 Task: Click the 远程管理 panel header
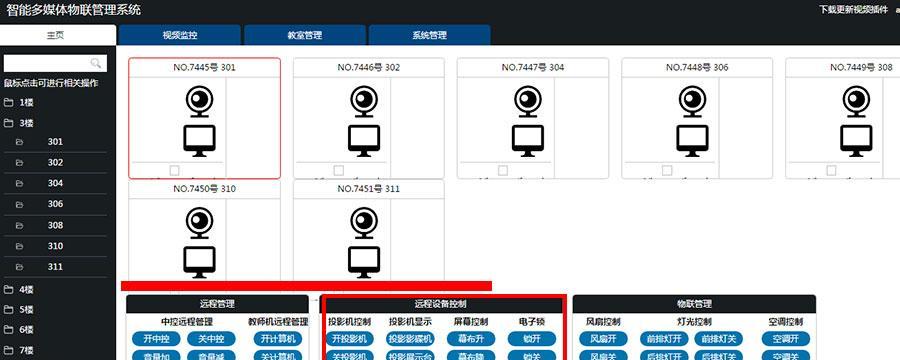click(217, 304)
